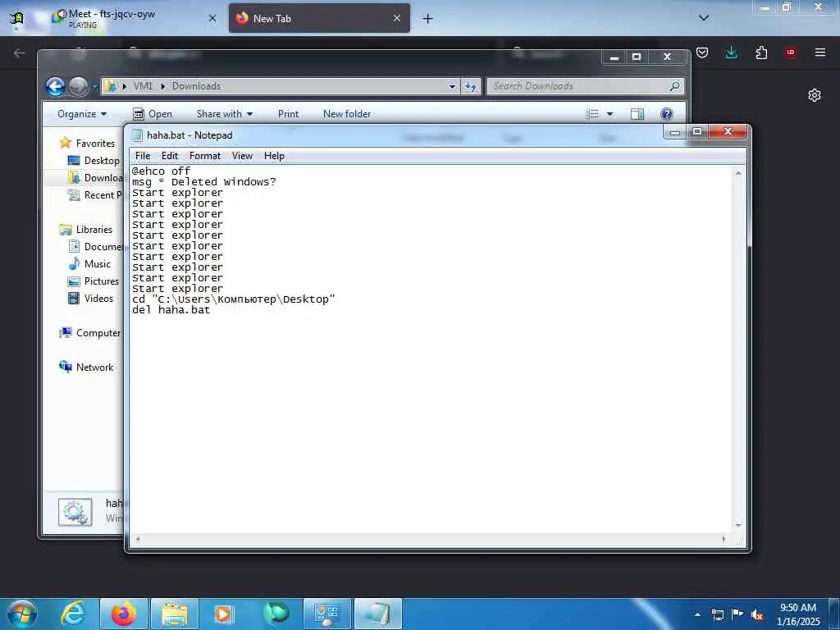Click the haha.bat file icon in details pane

point(75,512)
